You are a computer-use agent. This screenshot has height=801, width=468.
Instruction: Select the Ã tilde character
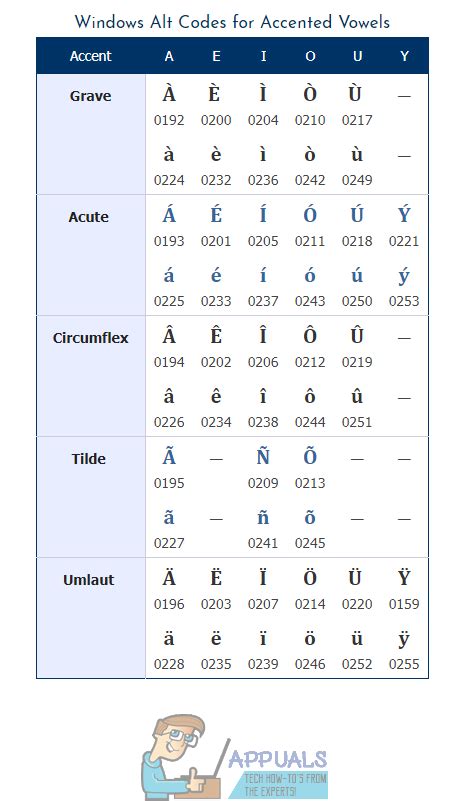tap(169, 457)
